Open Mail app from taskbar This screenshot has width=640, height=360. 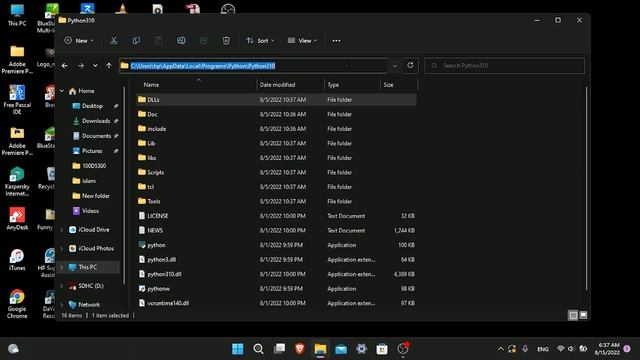(x=341, y=349)
